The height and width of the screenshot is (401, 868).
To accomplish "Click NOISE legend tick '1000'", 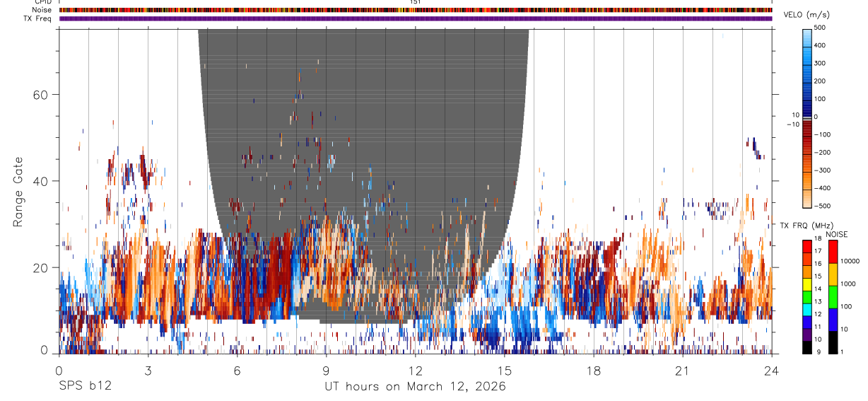I will pyautogui.click(x=848, y=284).
